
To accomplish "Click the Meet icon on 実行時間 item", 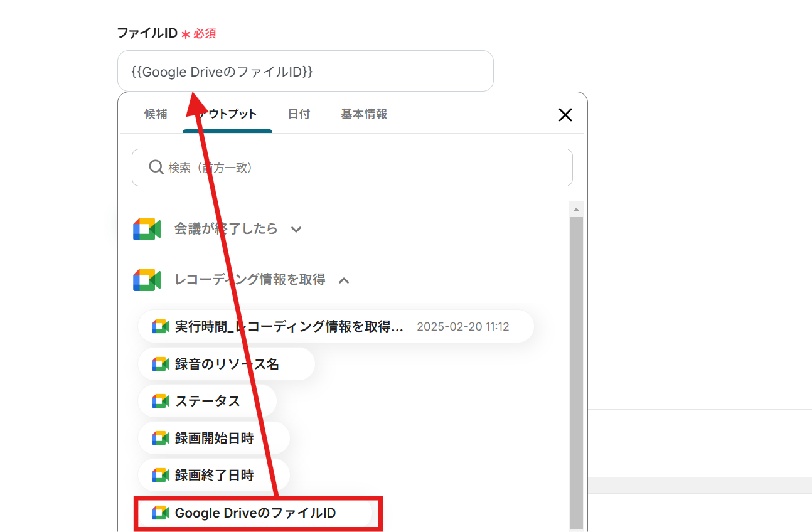I will (x=161, y=327).
